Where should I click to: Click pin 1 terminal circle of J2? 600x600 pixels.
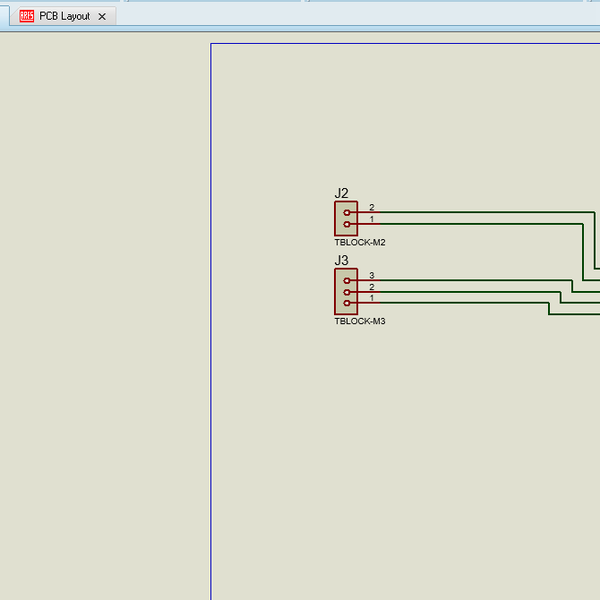(347, 224)
